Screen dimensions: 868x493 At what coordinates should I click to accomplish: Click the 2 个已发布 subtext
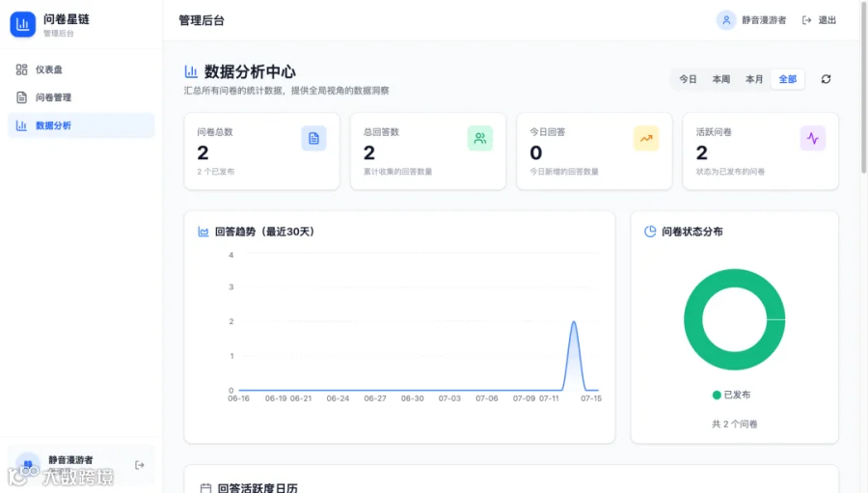click(x=216, y=172)
